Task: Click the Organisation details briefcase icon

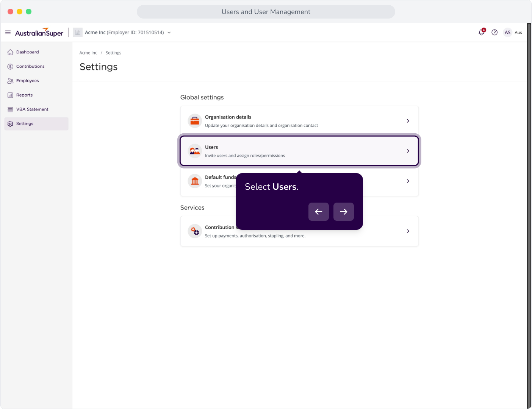Action: tap(195, 121)
